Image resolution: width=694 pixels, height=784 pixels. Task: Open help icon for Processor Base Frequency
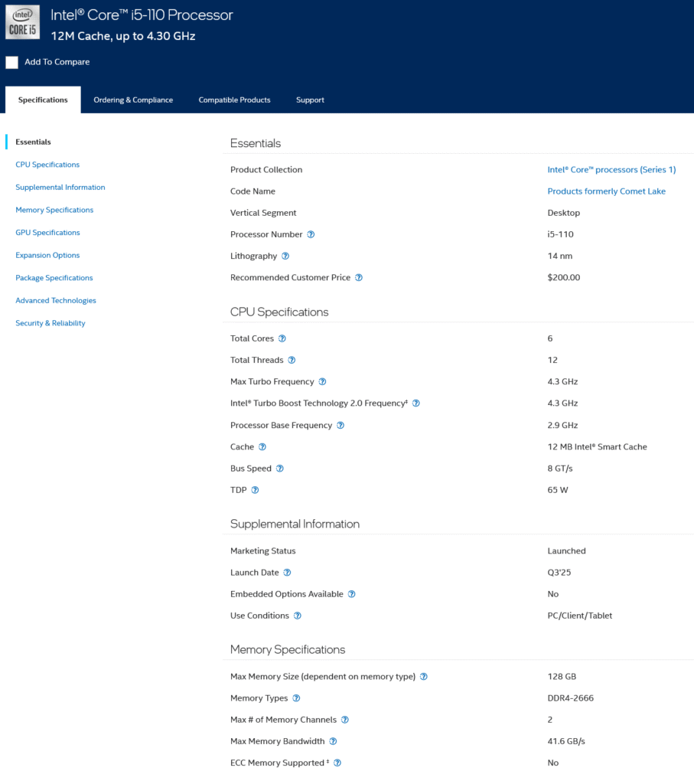tap(340, 425)
